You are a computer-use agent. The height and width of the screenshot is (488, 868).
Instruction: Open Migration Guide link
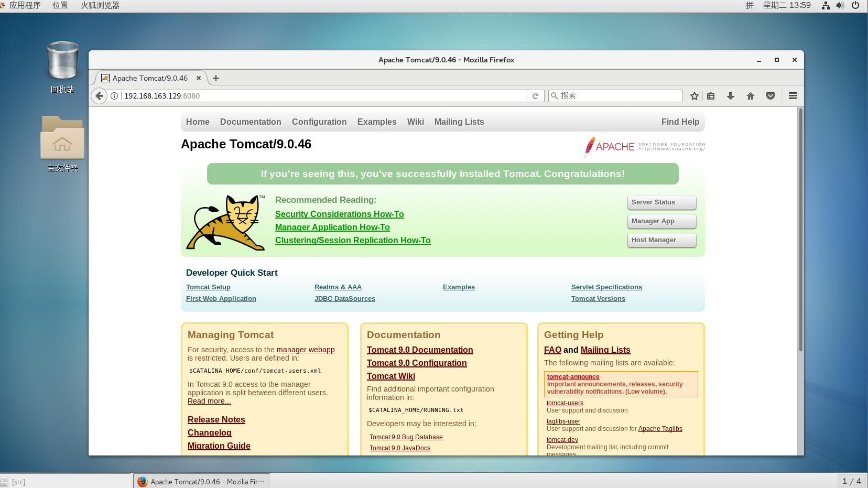[219, 446]
